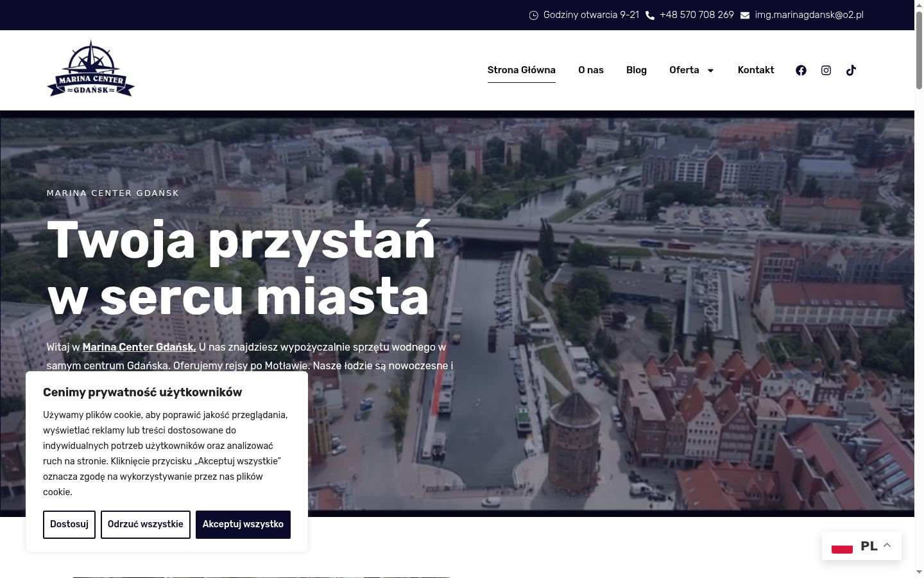Click the scrollbar up arrow
Viewport: 924px width, 578px height.
pyautogui.click(x=919, y=5)
